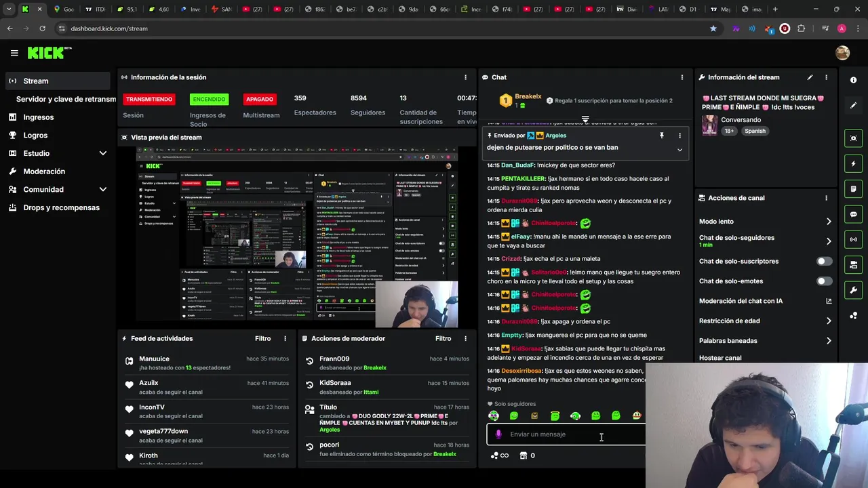The height and width of the screenshot is (488, 868).
Task: Open Acciones de moderador options menu
Action: point(465,338)
